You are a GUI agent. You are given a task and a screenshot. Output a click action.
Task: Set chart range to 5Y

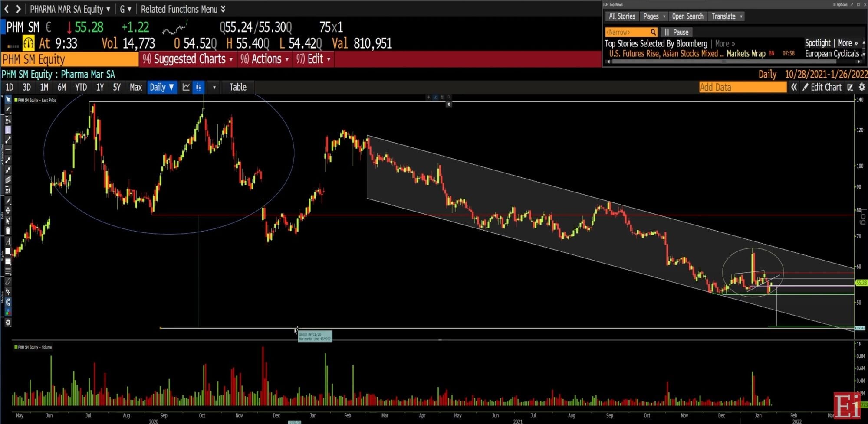(x=117, y=87)
